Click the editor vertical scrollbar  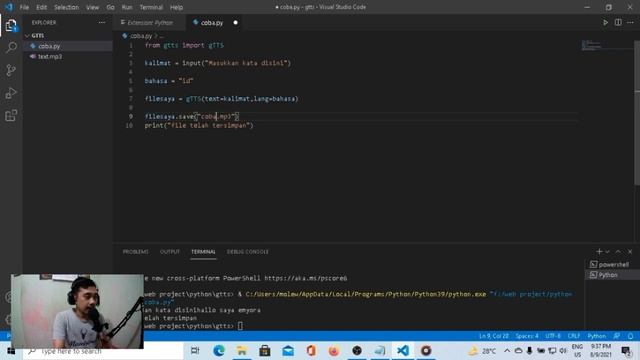click(x=637, y=112)
